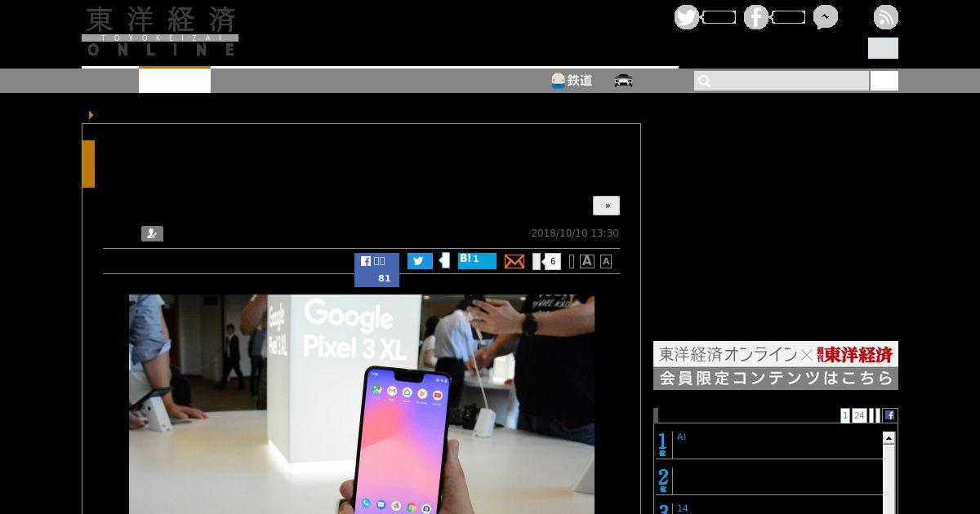Click the Twitter follower count box in the header

pyautogui.click(x=719, y=17)
